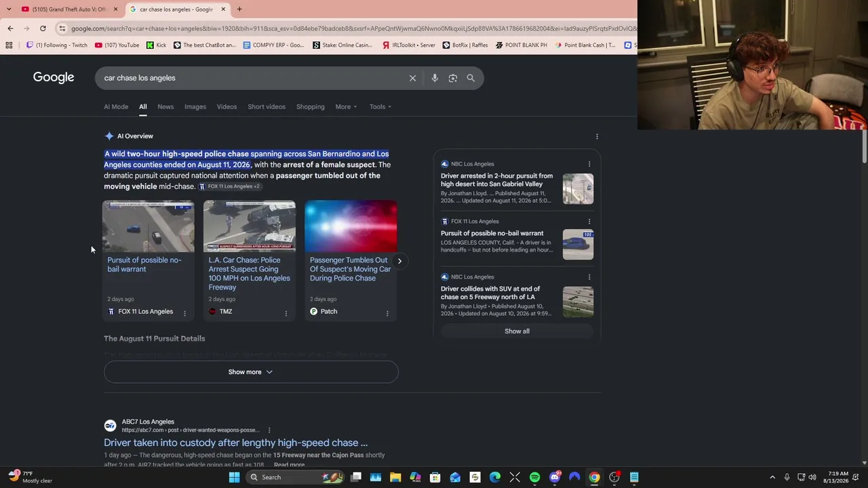Open the weather widget showing 71°F
868x488 pixels.
(x=31, y=477)
